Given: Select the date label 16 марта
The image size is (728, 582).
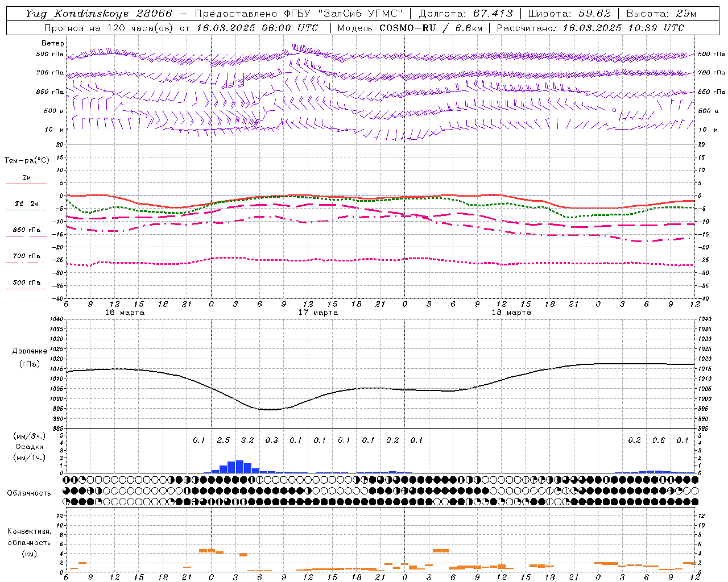Looking at the screenshot, I should (125, 313).
